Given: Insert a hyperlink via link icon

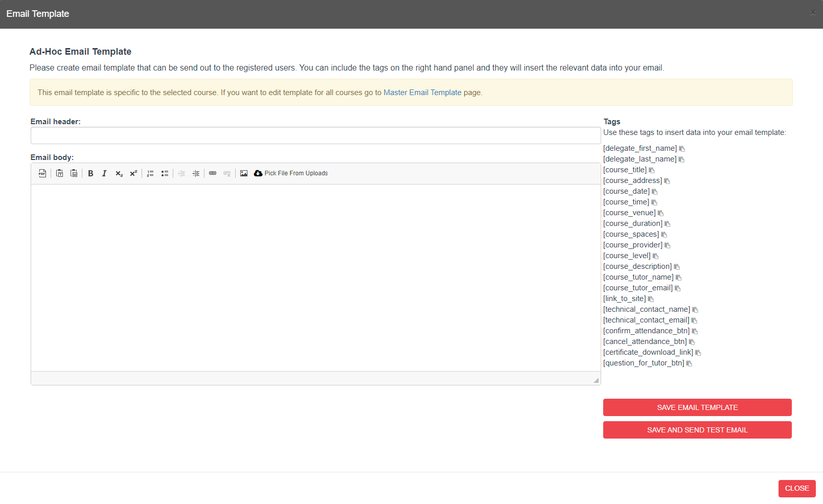Looking at the screenshot, I should pyautogui.click(x=213, y=173).
